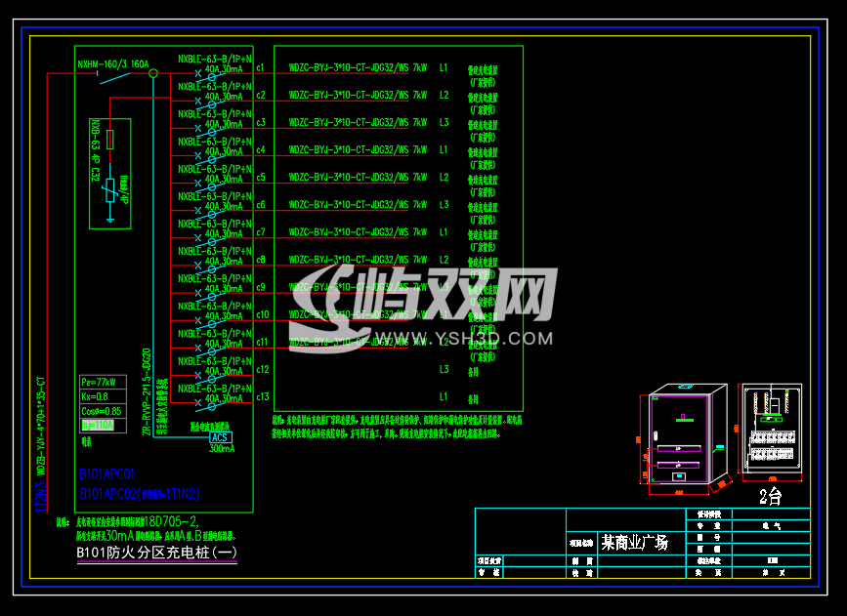The image size is (847, 616).
Task: Click the current transformer circle after the main breaker
Action: [x=153, y=73]
